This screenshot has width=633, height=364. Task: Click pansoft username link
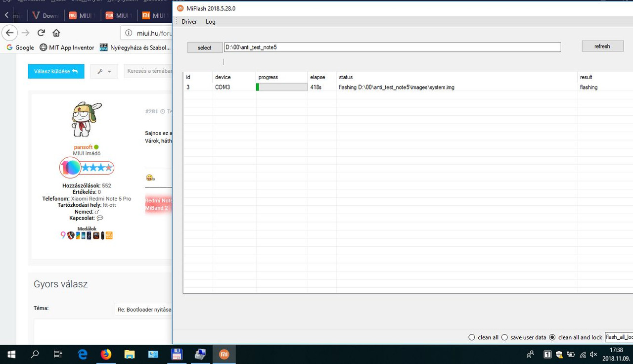point(83,147)
